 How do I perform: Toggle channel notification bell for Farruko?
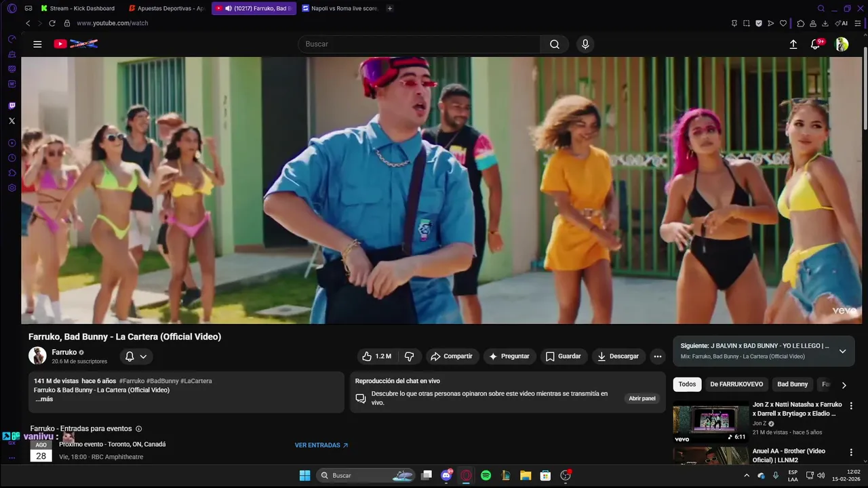130,357
